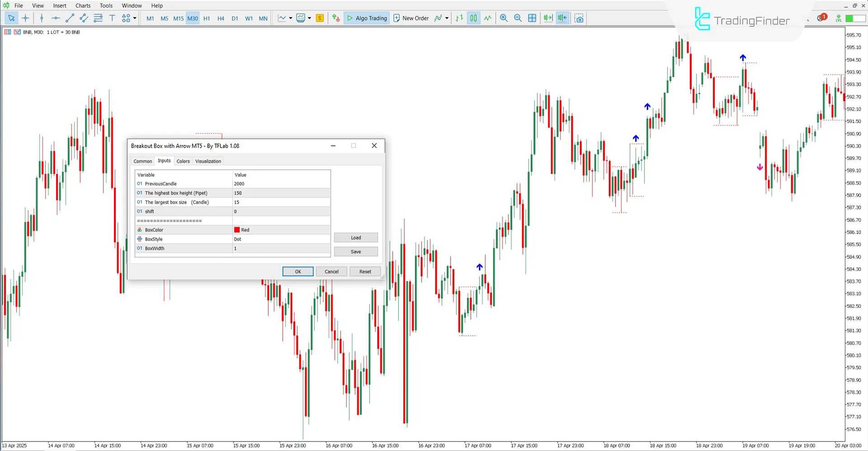Toggle Chart Shift from right edge

click(x=562, y=18)
